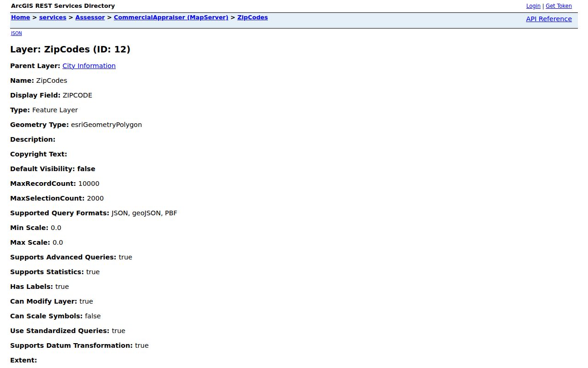Viewport: 588px width, 368px height.
Task: Click the Can Scale Symbols line
Action: coord(55,316)
